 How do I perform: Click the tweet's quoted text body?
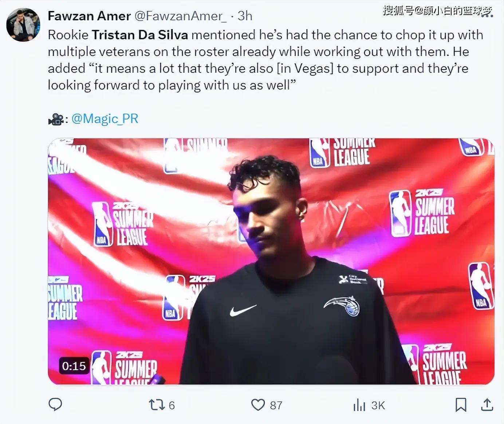point(265,60)
